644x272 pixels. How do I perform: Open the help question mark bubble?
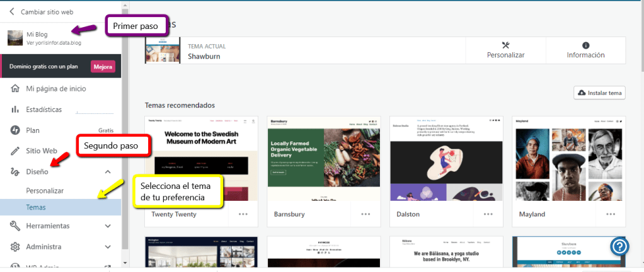point(619,247)
